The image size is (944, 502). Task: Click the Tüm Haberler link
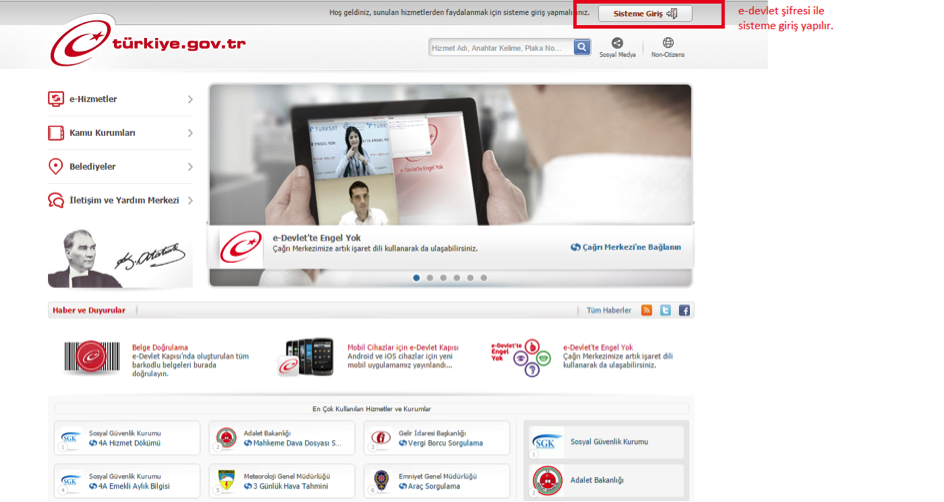coord(609,310)
